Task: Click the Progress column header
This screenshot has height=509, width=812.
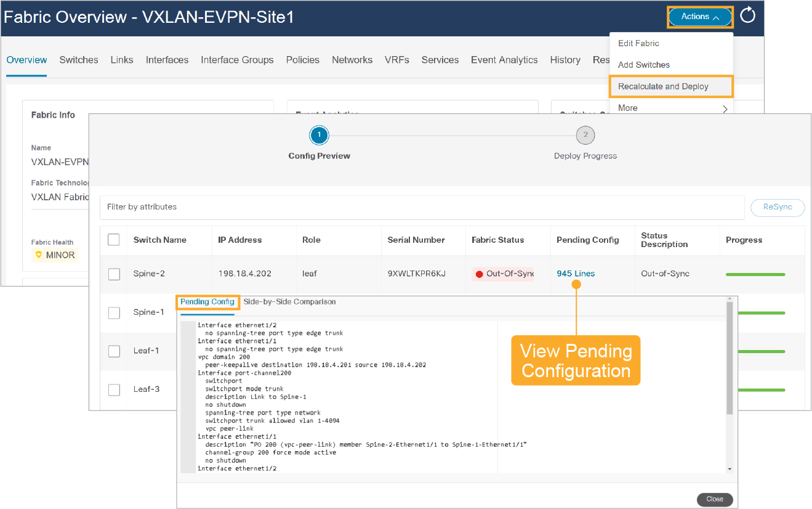Action: (x=744, y=240)
